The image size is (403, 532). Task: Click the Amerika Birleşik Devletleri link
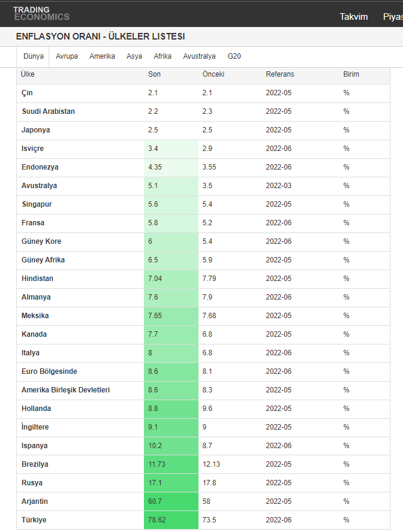(65, 390)
